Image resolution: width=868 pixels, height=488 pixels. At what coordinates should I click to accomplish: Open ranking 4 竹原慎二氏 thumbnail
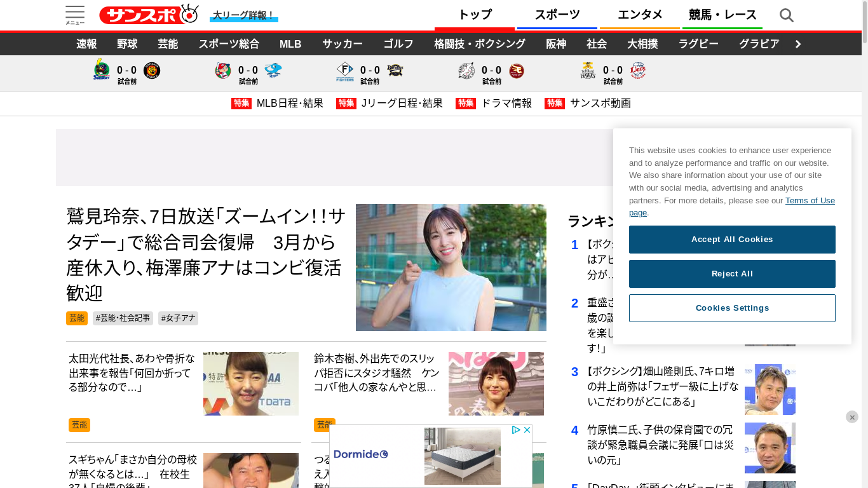pos(770,448)
